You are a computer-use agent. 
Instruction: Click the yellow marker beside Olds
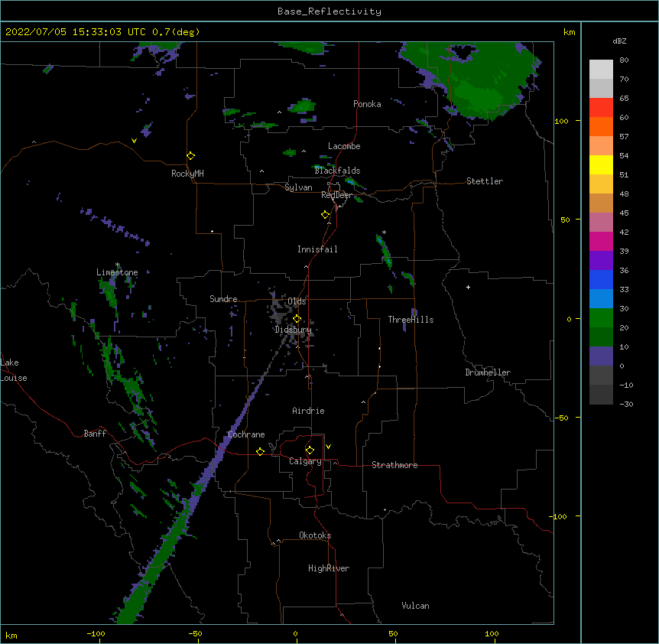(297, 318)
